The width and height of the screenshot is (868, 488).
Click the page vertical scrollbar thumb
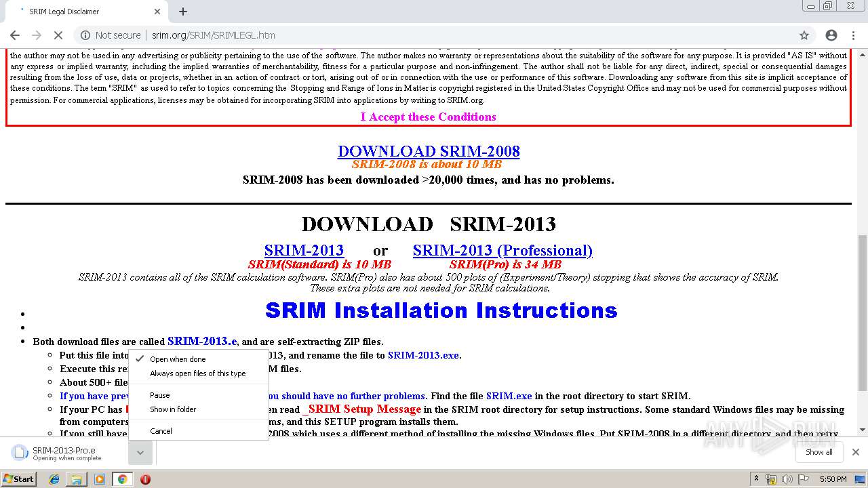[x=862, y=312]
